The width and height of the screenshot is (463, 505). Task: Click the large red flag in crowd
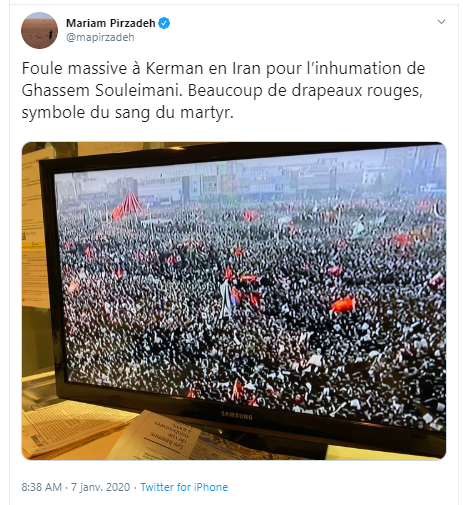343,304
